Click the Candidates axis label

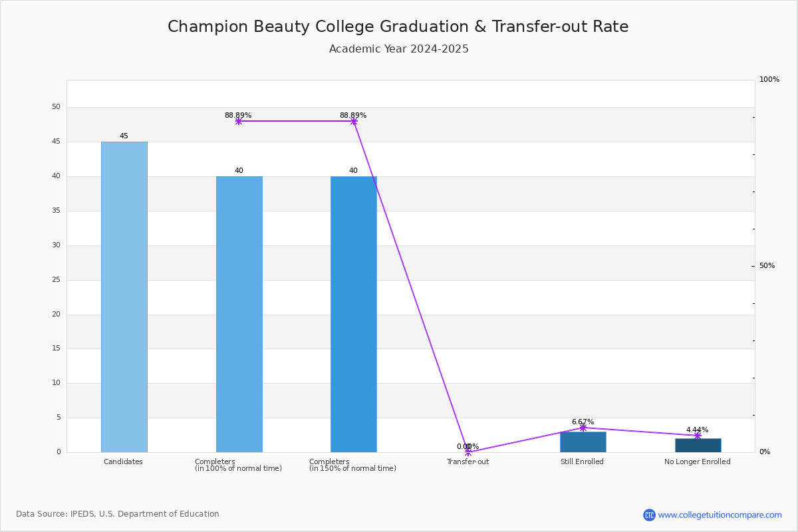click(x=123, y=462)
